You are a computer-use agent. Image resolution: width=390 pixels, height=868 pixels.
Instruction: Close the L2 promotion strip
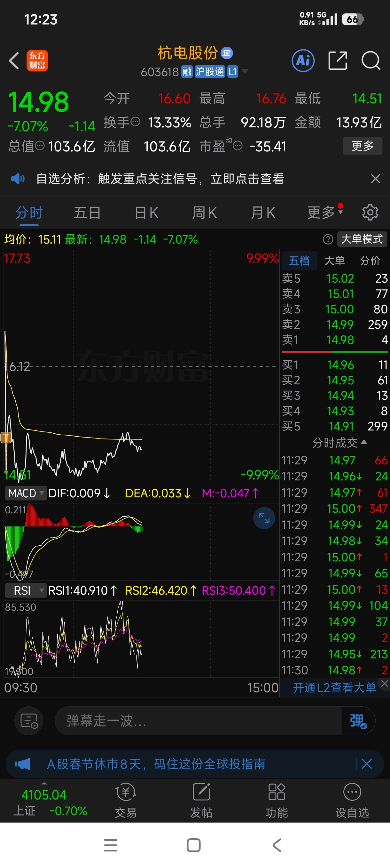click(385, 683)
